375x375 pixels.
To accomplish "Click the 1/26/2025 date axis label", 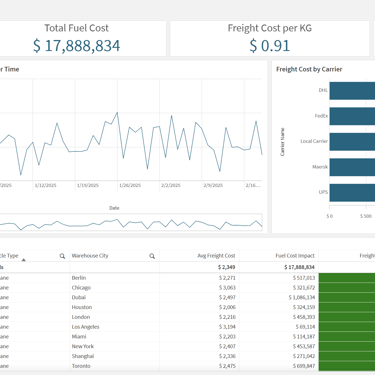I will tap(130, 185).
